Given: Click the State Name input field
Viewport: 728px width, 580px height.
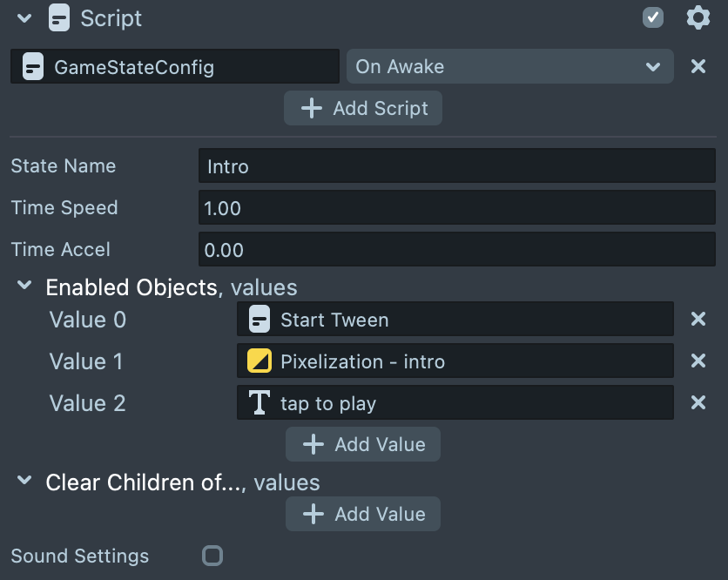Looking at the screenshot, I should coord(456,166).
